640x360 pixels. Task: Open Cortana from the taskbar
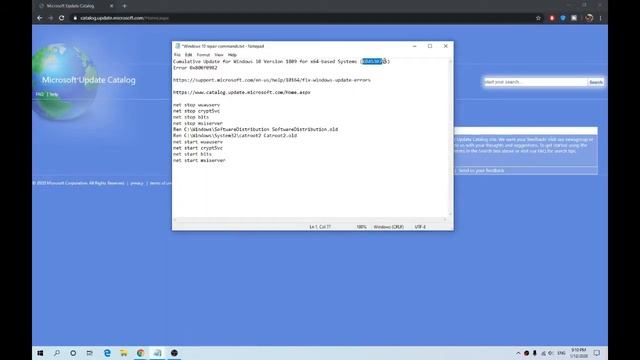(x=73, y=353)
